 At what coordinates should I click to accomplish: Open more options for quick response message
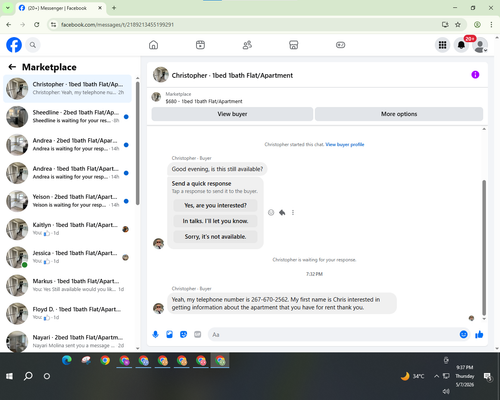click(x=293, y=212)
